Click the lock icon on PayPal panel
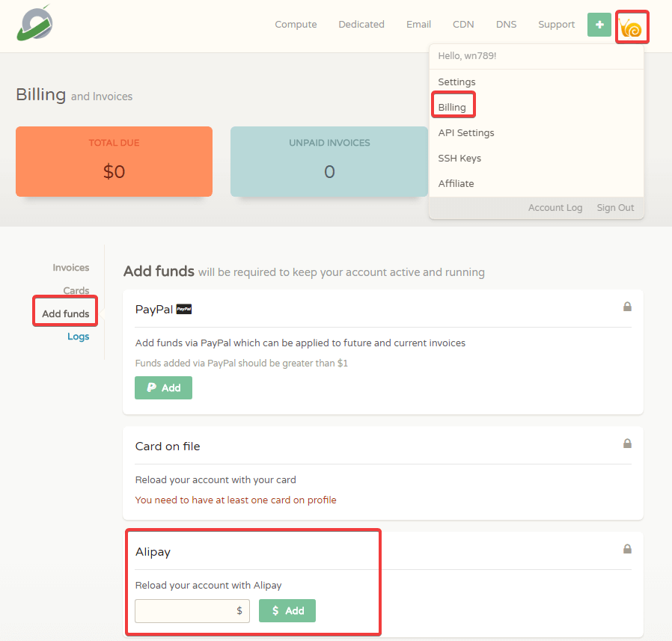Screen dimensions: 672x641 627,307
